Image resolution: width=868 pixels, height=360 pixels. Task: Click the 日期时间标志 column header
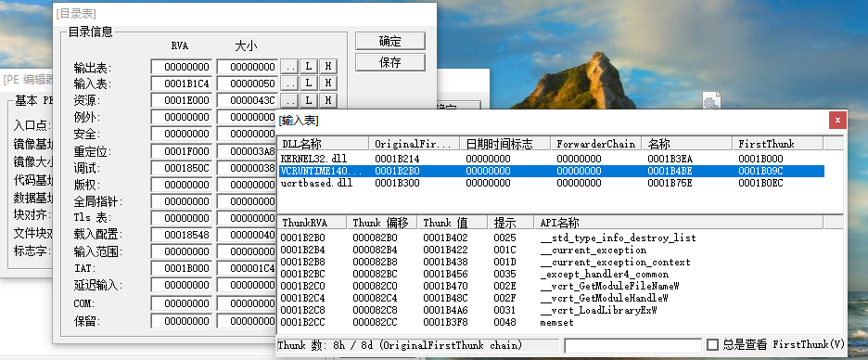[x=505, y=144]
